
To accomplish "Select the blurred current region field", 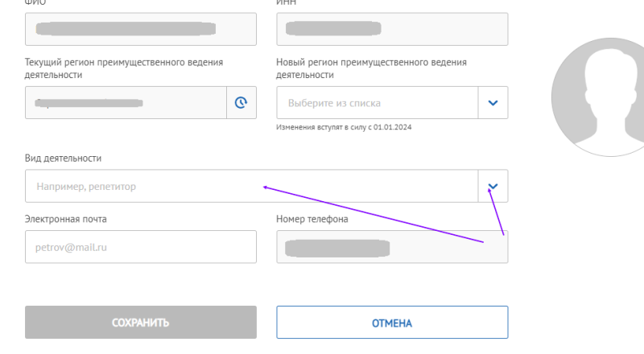I will 126,103.
